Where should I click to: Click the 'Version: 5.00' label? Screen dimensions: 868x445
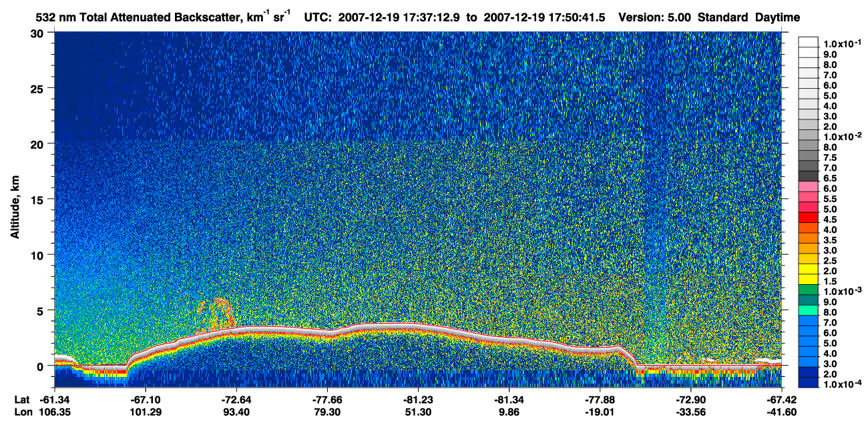656,17
